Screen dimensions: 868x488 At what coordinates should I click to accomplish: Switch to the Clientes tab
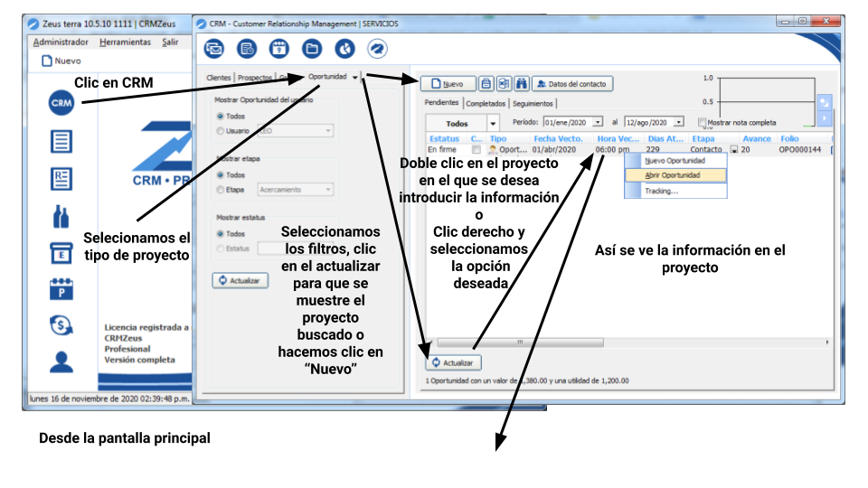(218, 78)
